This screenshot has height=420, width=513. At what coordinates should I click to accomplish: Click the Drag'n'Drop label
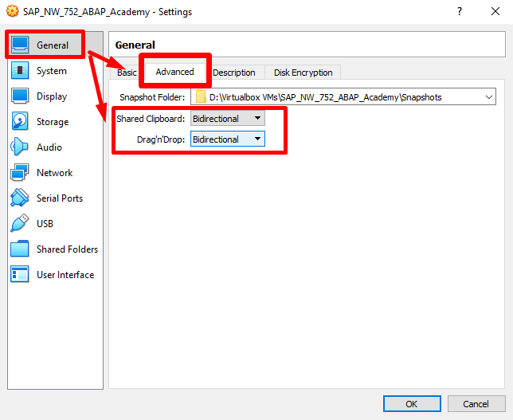click(x=161, y=139)
